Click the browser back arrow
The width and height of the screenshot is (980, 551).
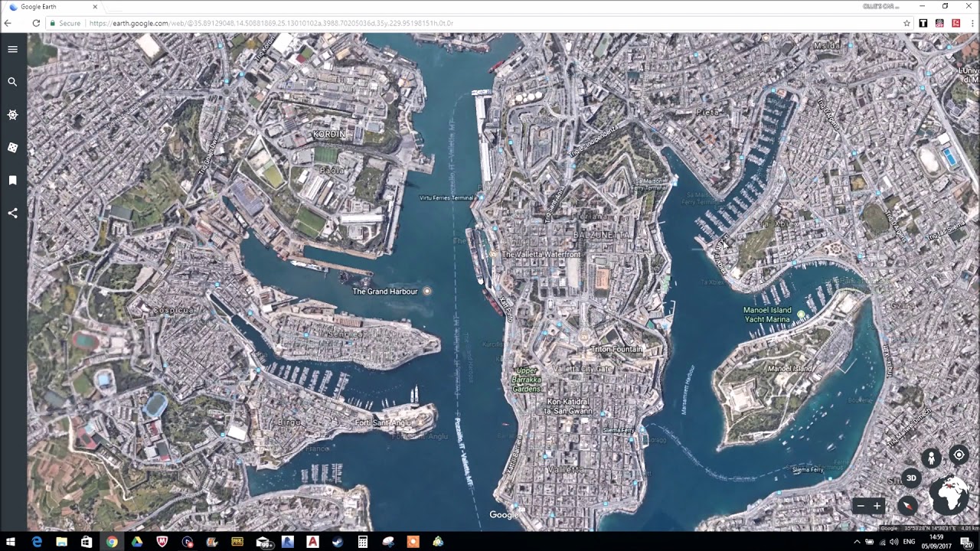tap(8, 23)
